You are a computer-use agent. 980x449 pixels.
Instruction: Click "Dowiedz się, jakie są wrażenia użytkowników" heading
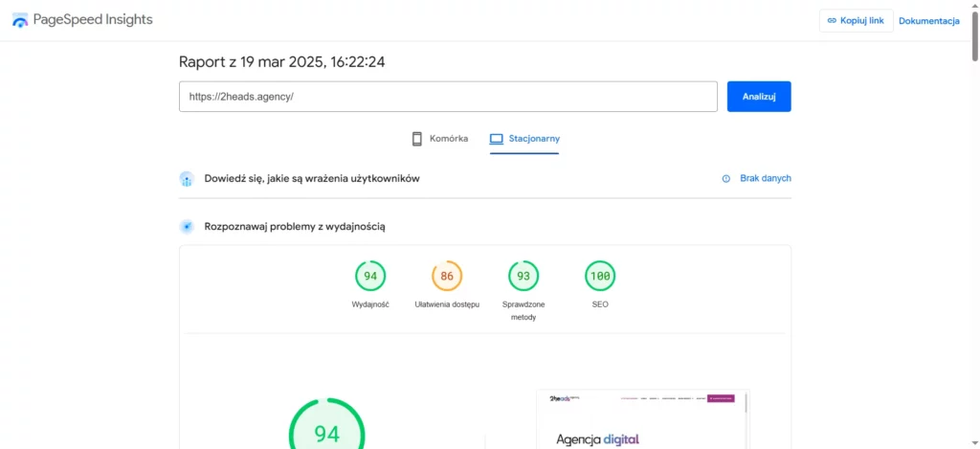point(312,179)
